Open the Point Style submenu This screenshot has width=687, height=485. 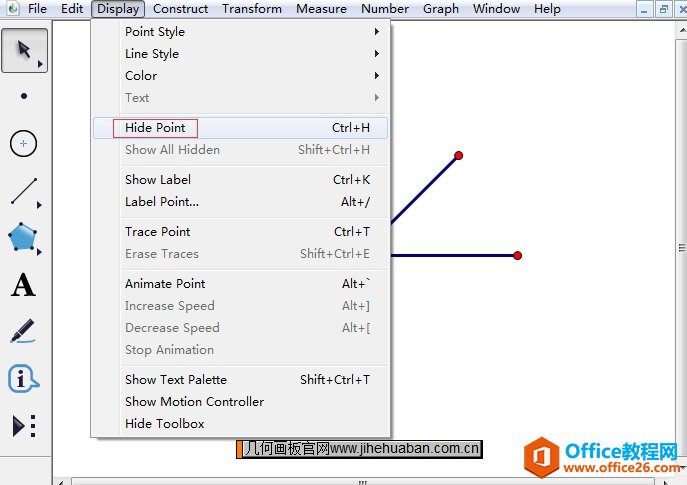point(241,32)
